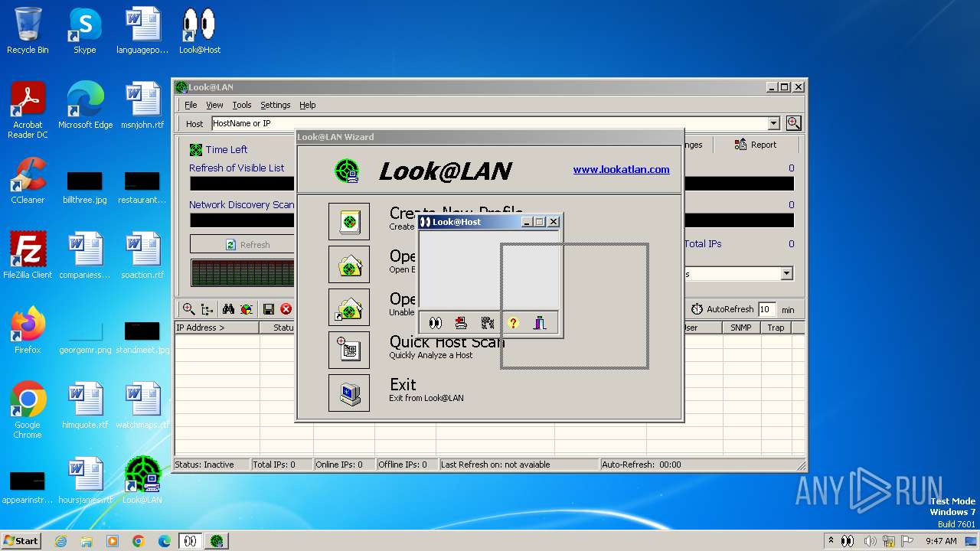Open the msnjohn.rtf desktop file

click(x=142, y=106)
